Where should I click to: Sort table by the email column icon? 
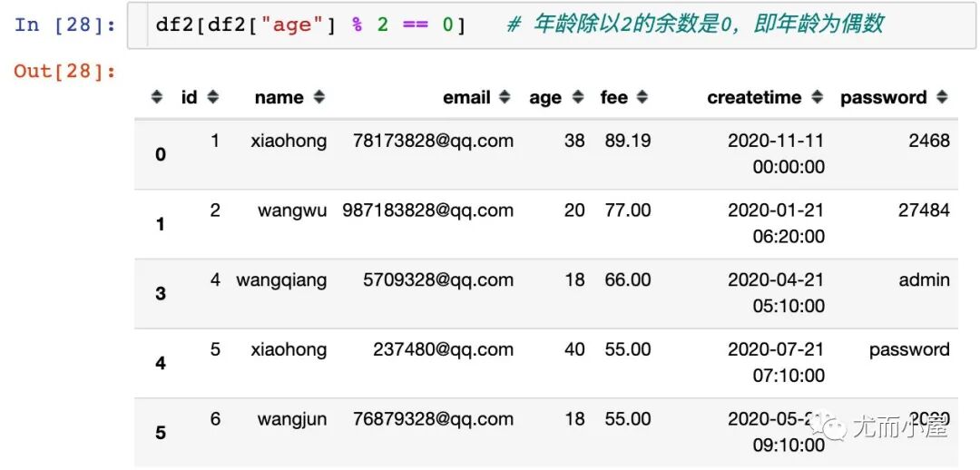click(x=505, y=97)
